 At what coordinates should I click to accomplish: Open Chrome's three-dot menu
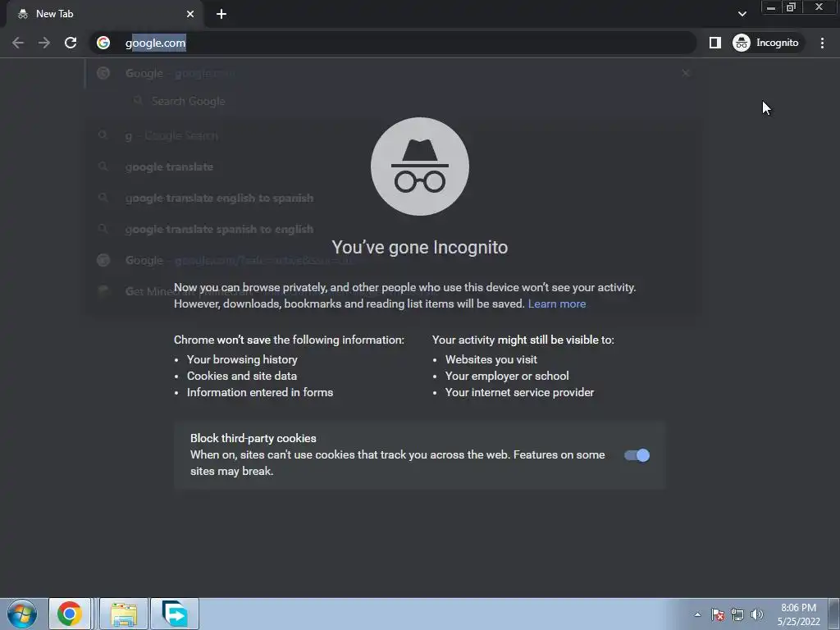[822, 43]
